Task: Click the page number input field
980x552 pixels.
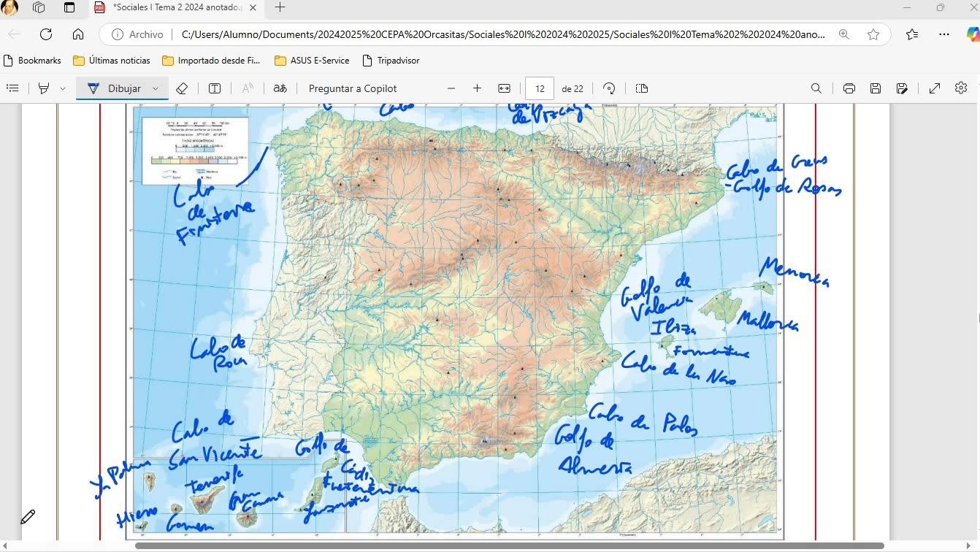Action: 540,88
